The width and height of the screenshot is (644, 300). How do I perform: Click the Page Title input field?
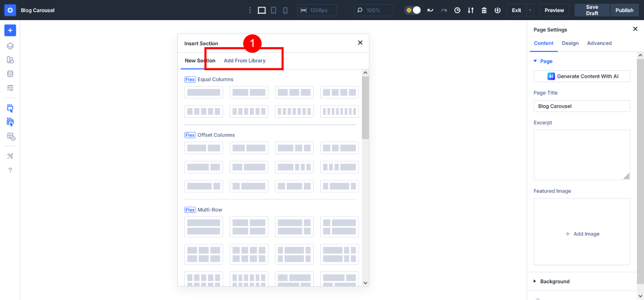[x=582, y=106]
